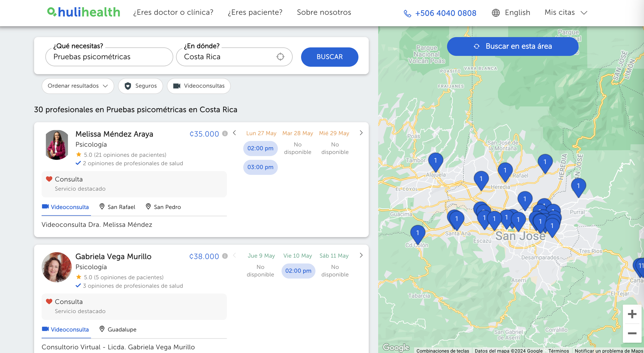Open the Ordenar resultados dropdown
Viewport: 644px width, 353px height.
tap(78, 86)
